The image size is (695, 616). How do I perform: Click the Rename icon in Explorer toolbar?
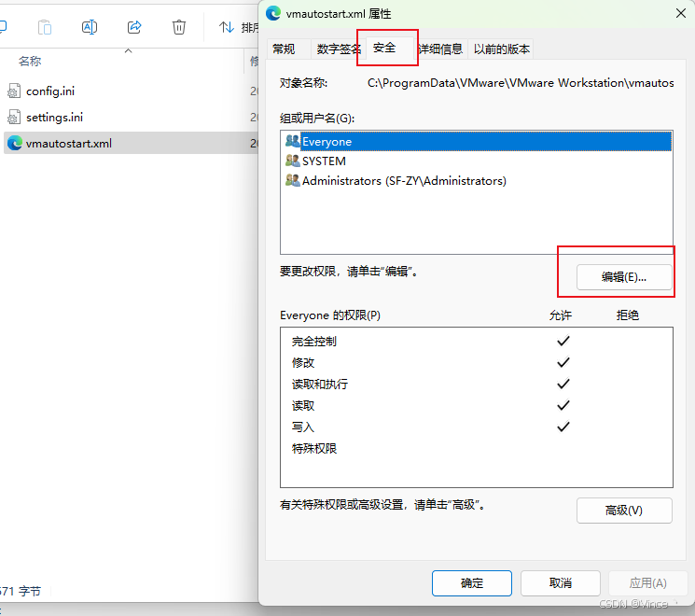[90, 27]
